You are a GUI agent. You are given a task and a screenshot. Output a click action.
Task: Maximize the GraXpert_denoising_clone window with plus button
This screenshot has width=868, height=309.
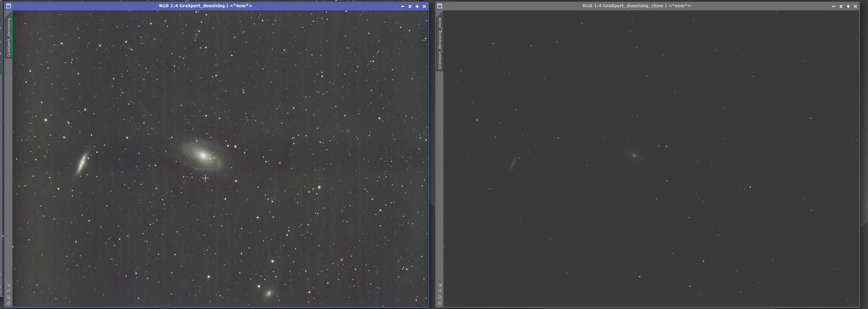pos(848,6)
